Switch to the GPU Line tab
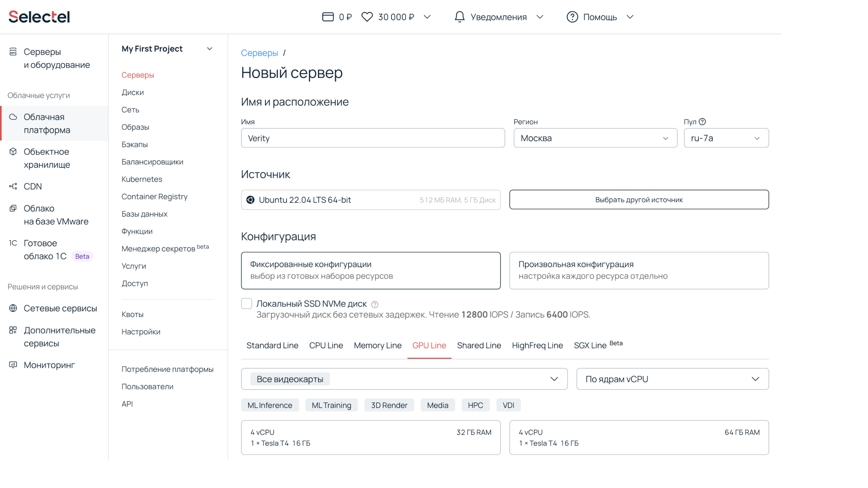 coord(429,345)
